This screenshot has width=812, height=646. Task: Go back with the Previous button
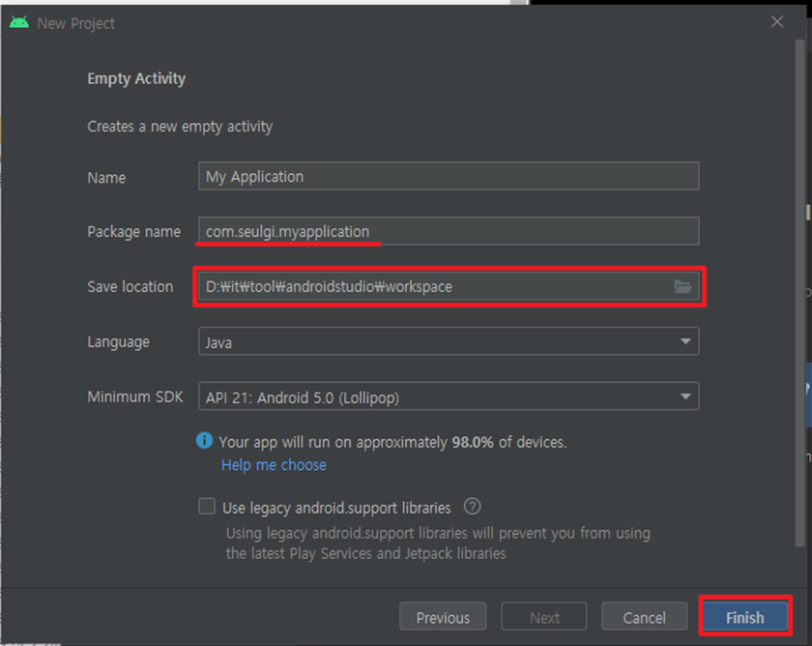(443, 616)
